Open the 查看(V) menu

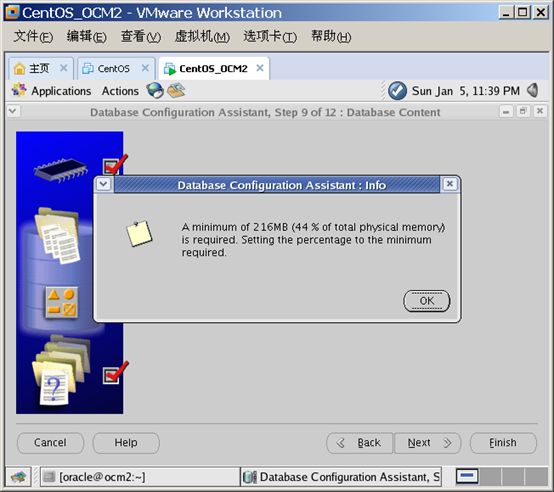(141, 36)
